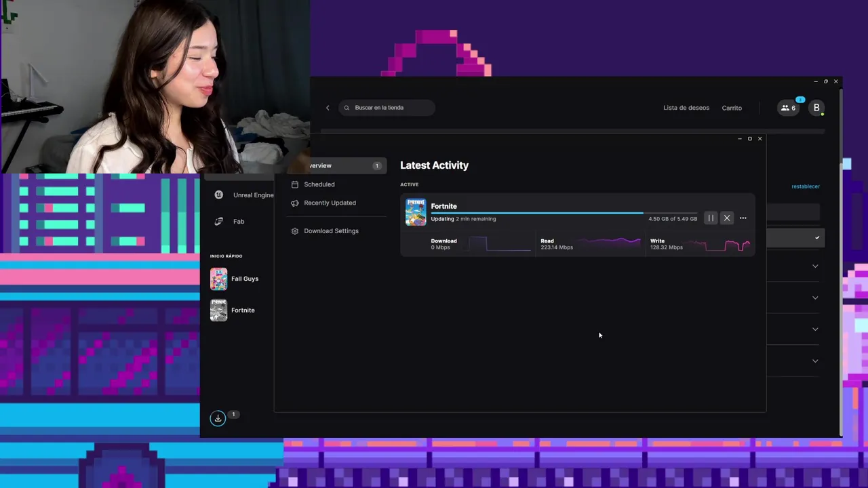Expand the third filter chevron
This screenshot has width=868, height=488.
pyautogui.click(x=815, y=329)
